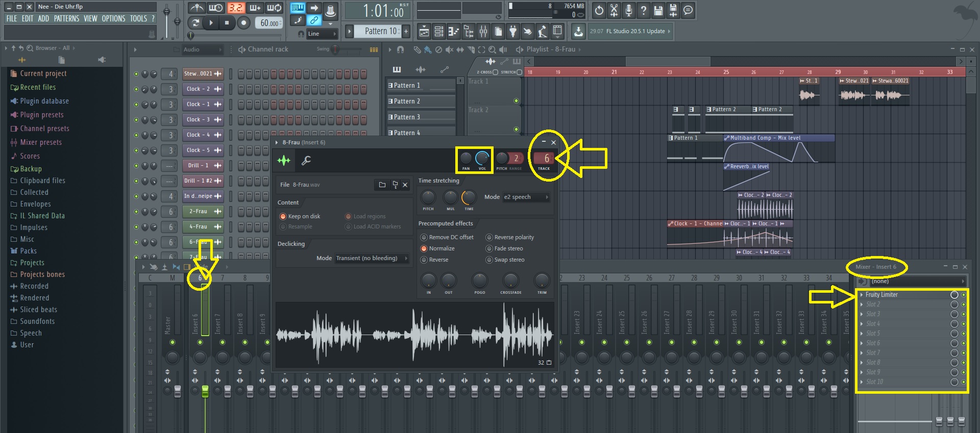The width and height of the screenshot is (980, 433).
Task: Select the 2-Frau channel button
Action: (x=203, y=211)
